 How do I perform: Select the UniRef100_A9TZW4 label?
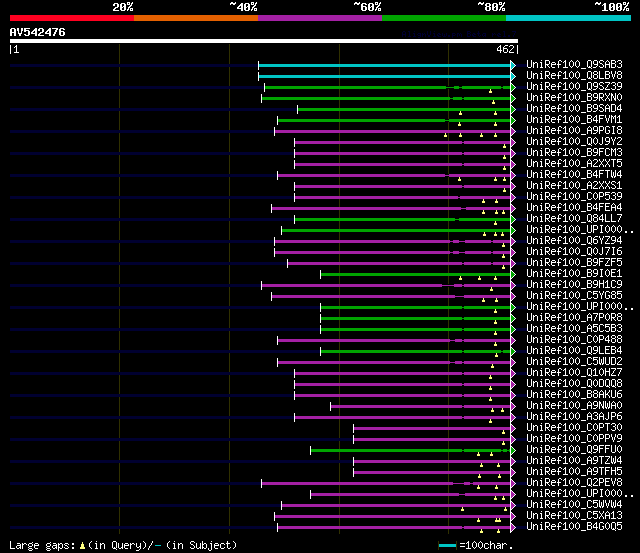coord(574,461)
